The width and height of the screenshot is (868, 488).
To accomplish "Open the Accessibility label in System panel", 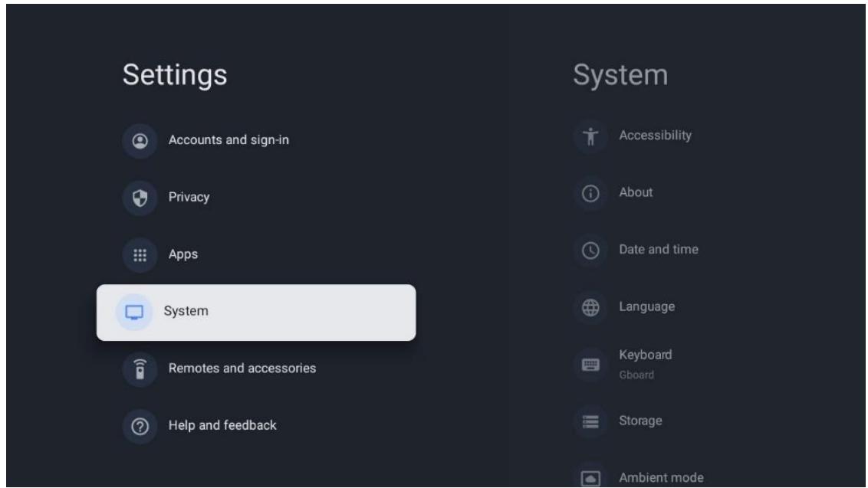I will [655, 136].
